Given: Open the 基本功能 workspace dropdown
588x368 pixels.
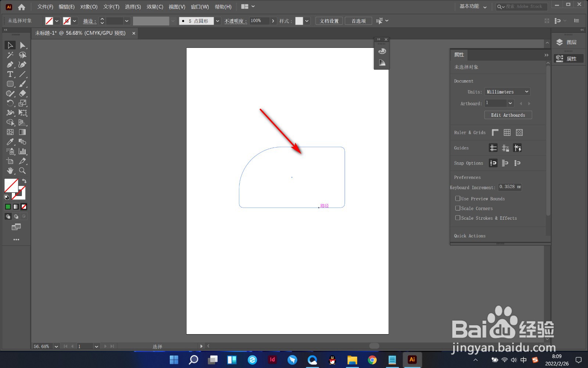Looking at the screenshot, I should [473, 7].
